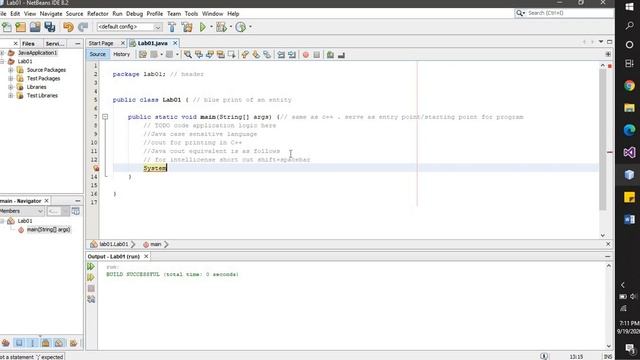Collapse the main method code fold
This screenshot has width=640, height=360.
tap(105, 117)
